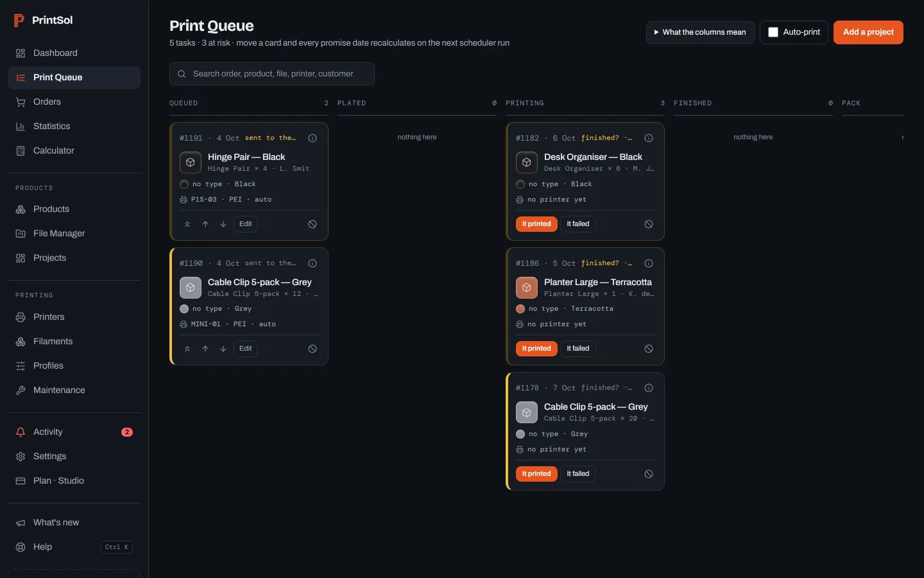Click the Black filament color dot on Hinge Pair
Screen dimensions: 924x578
point(184,184)
